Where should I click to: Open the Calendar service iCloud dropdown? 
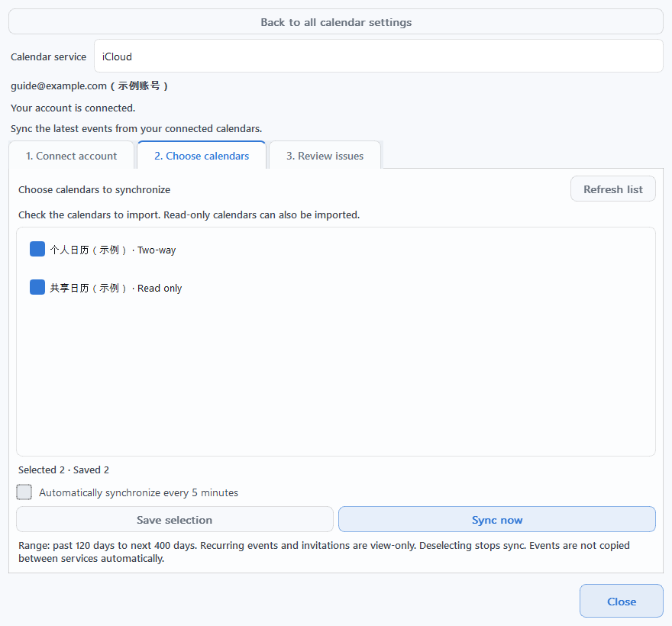(379, 56)
